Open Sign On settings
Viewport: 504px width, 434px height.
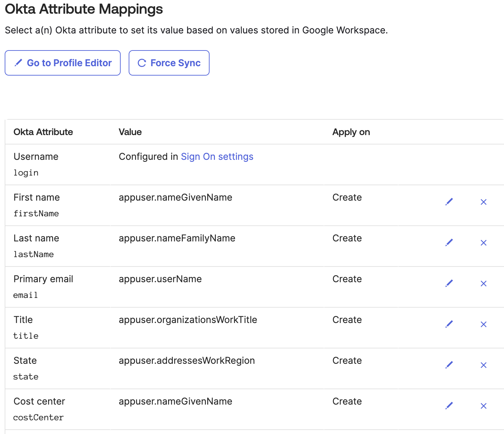click(217, 156)
